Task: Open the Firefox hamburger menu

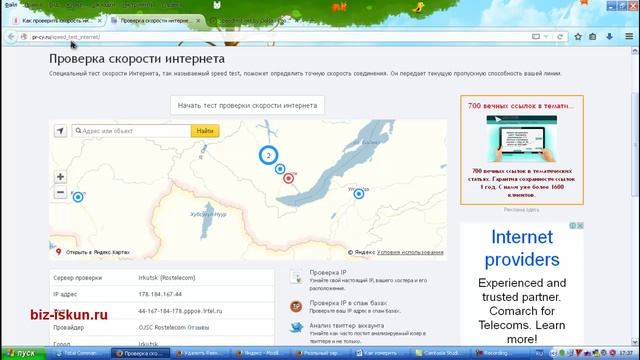Action: coord(629,37)
